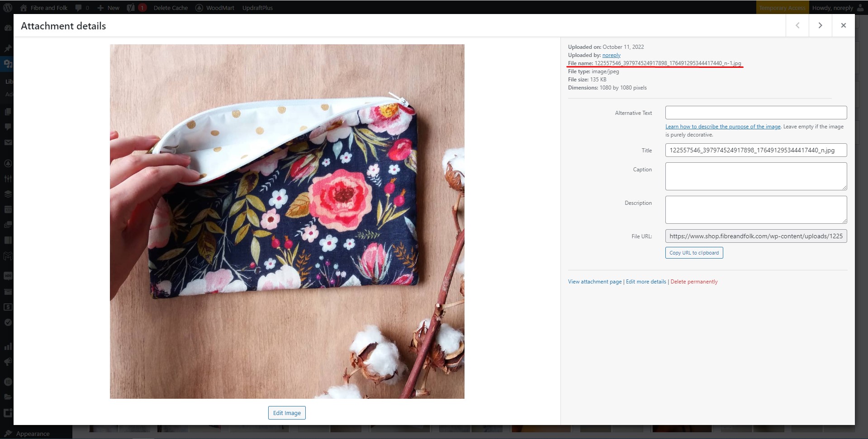This screenshot has height=439, width=868.
Task: Click the Yoast SEO notification icon
Action: pos(137,8)
